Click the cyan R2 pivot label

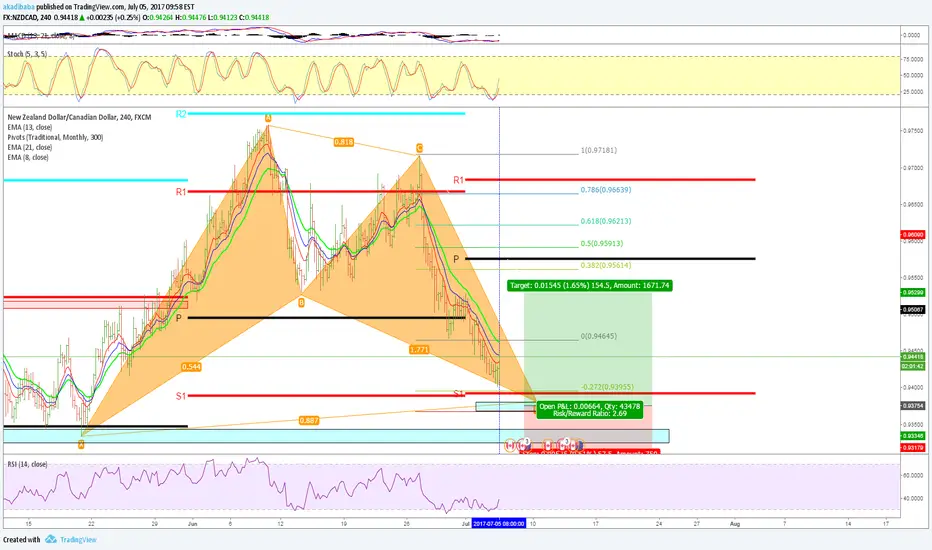pos(181,114)
